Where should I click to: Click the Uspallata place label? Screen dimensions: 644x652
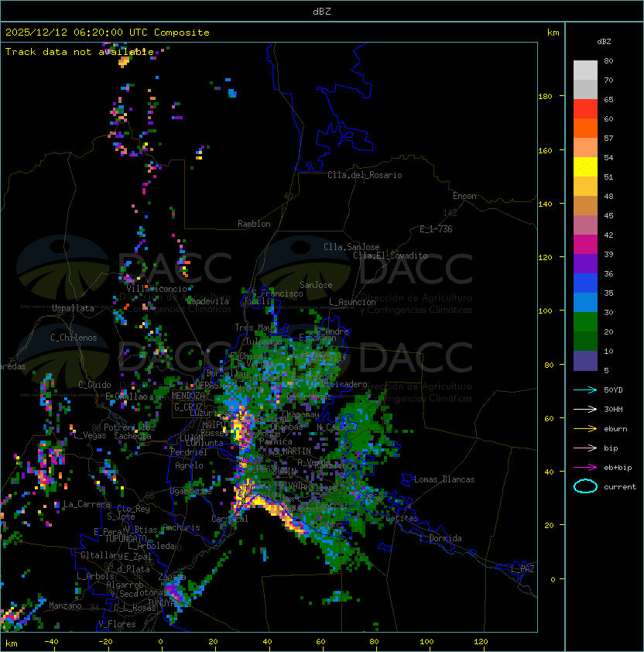tap(73, 308)
